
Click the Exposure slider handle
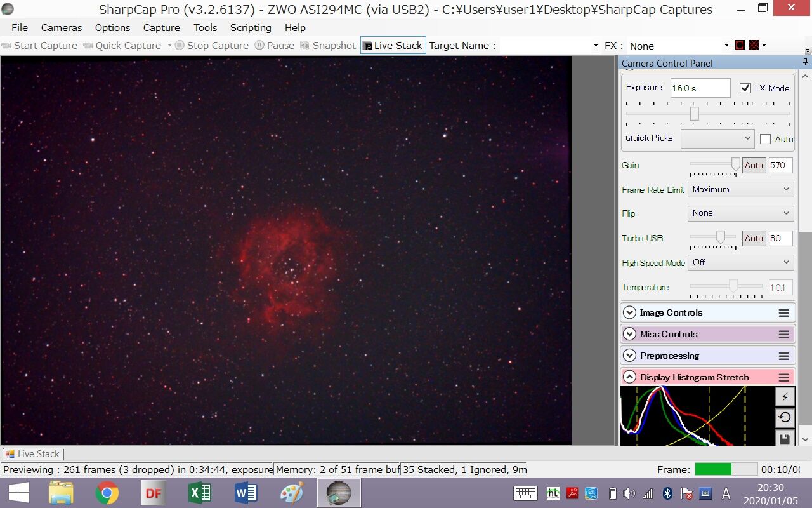click(695, 114)
